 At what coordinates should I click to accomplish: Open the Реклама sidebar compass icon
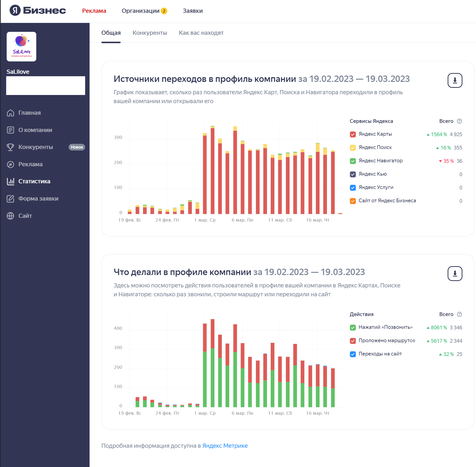tap(10, 164)
